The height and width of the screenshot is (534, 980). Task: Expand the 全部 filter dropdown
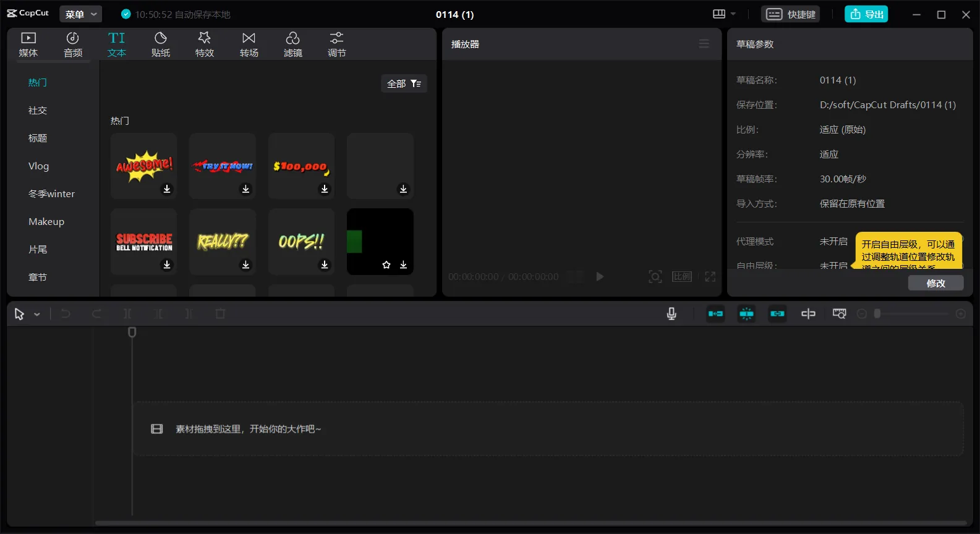(404, 83)
